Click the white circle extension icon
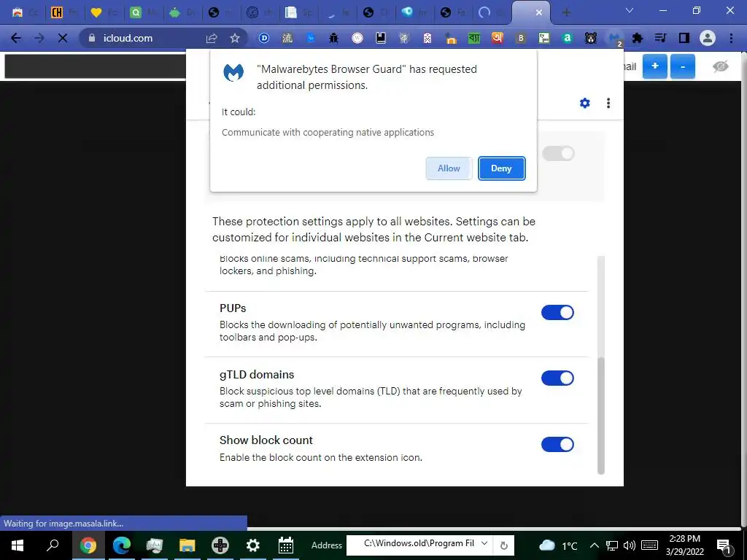The image size is (747, 560). (x=357, y=38)
